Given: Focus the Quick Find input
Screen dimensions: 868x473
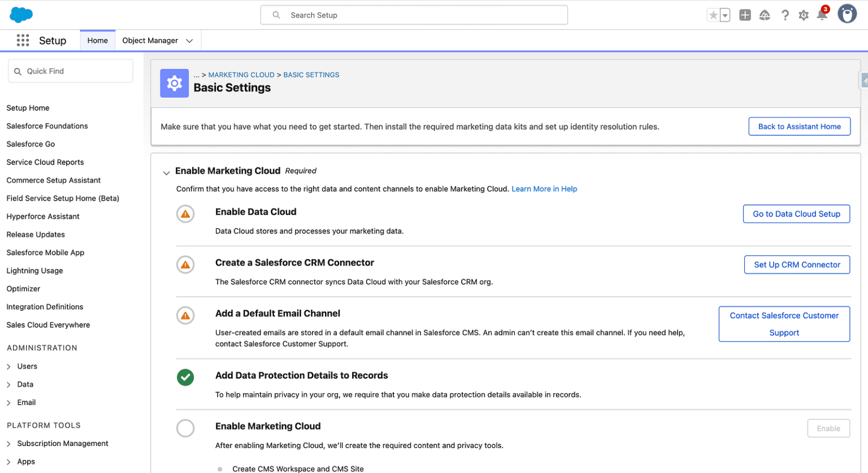Looking at the screenshot, I should [x=71, y=71].
